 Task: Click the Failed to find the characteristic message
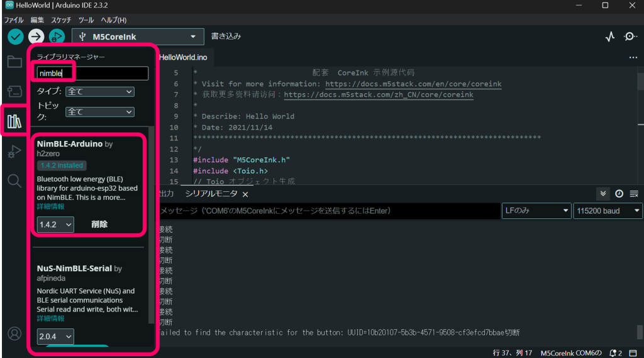tap(339, 332)
